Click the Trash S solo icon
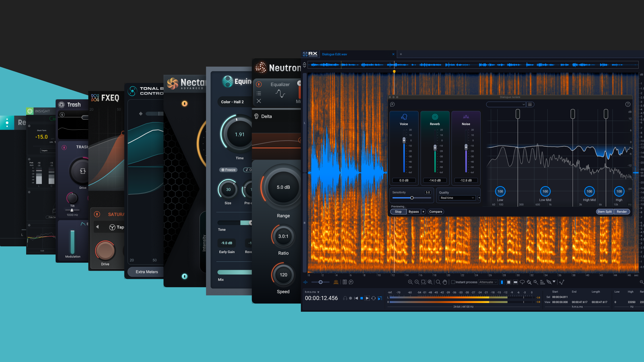 point(62,115)
